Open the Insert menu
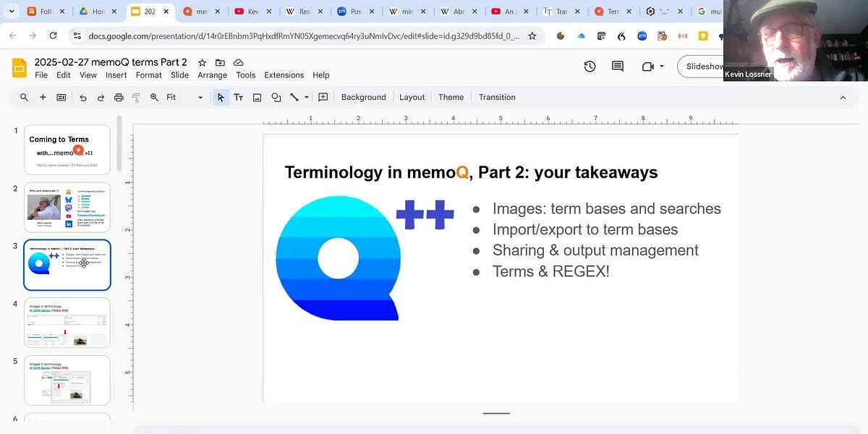Image resolution: width=868 pixels, height=434 pixels. point(116,75)
